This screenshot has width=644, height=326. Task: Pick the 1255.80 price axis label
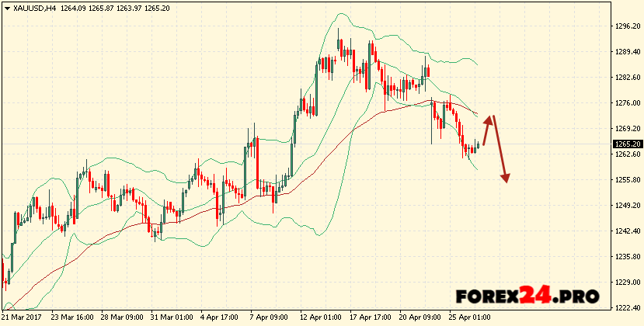point(625,180)
